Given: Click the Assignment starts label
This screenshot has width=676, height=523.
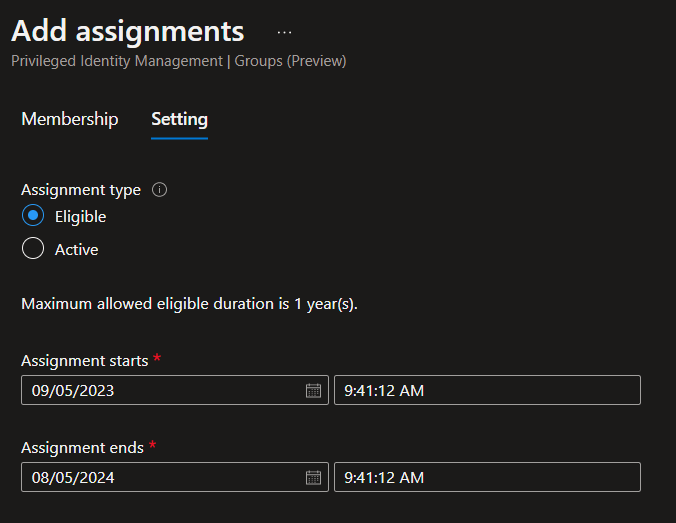Looking at the screenshot, I should click(84, 360).
